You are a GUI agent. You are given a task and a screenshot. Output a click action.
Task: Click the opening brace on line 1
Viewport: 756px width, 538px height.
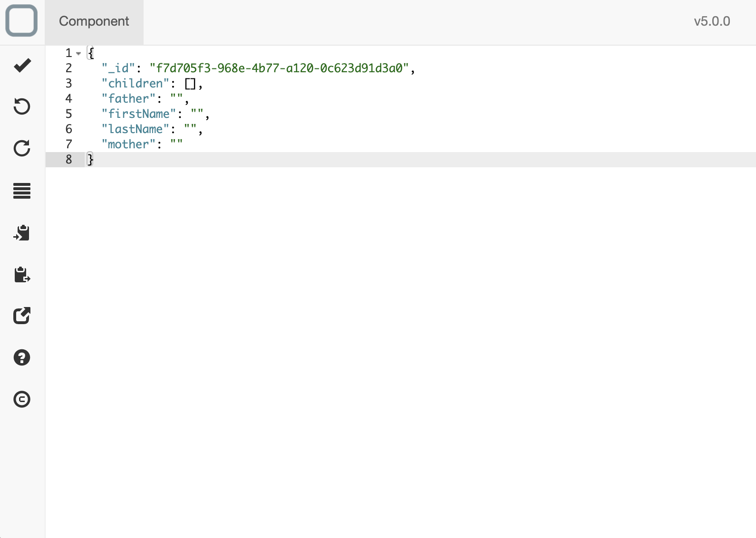(x=91, y=53)
